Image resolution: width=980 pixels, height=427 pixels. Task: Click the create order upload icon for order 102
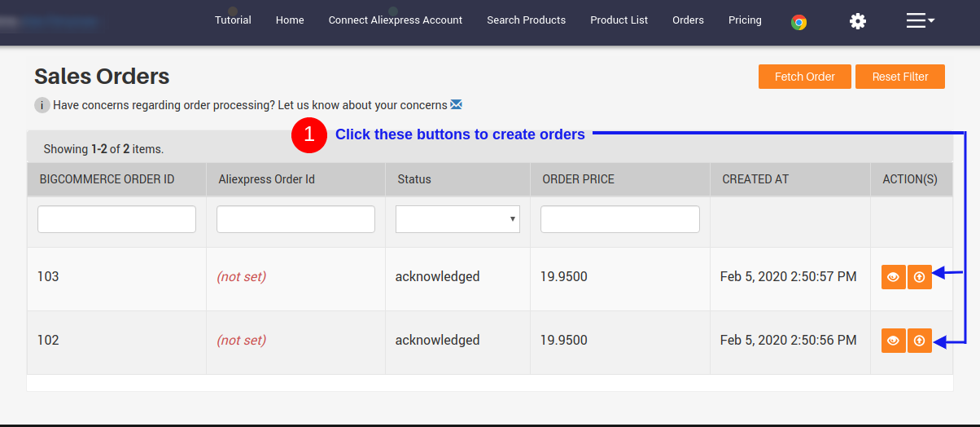[919, 341]
